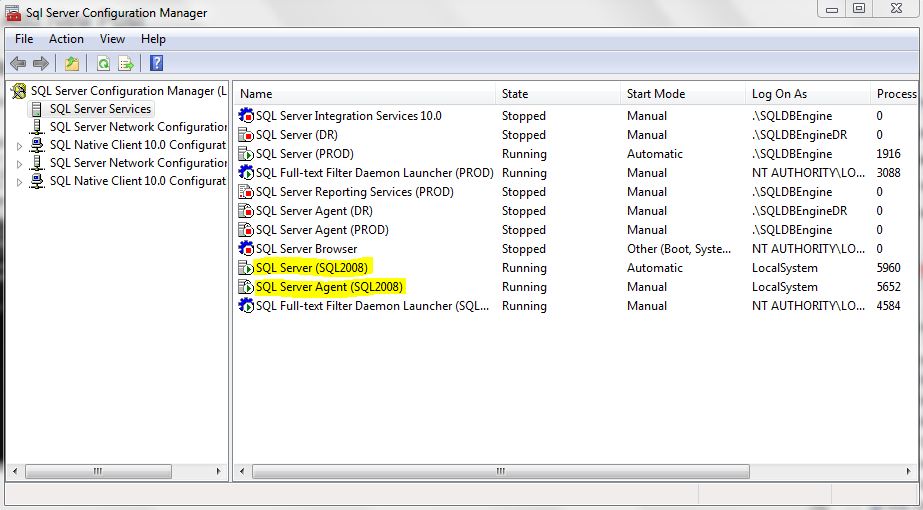Select SQL Server Agent (DR) service name
The height and width of the screenshot is (510, 923).
(x=314, y=211)
